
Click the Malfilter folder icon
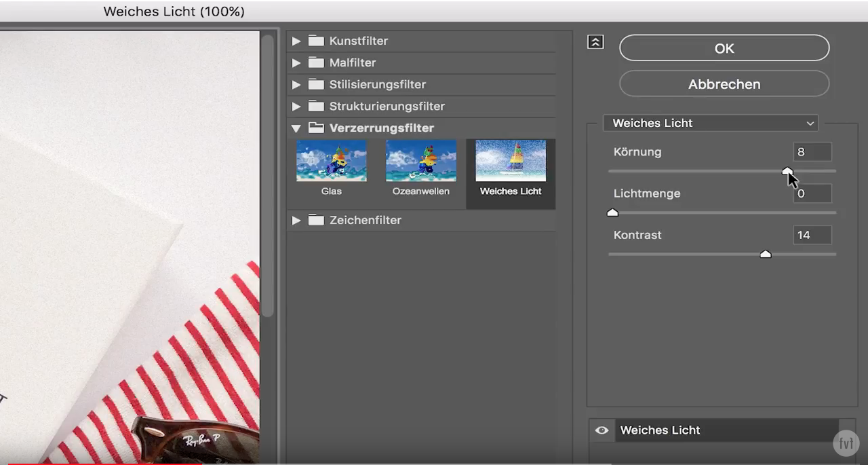316,62
